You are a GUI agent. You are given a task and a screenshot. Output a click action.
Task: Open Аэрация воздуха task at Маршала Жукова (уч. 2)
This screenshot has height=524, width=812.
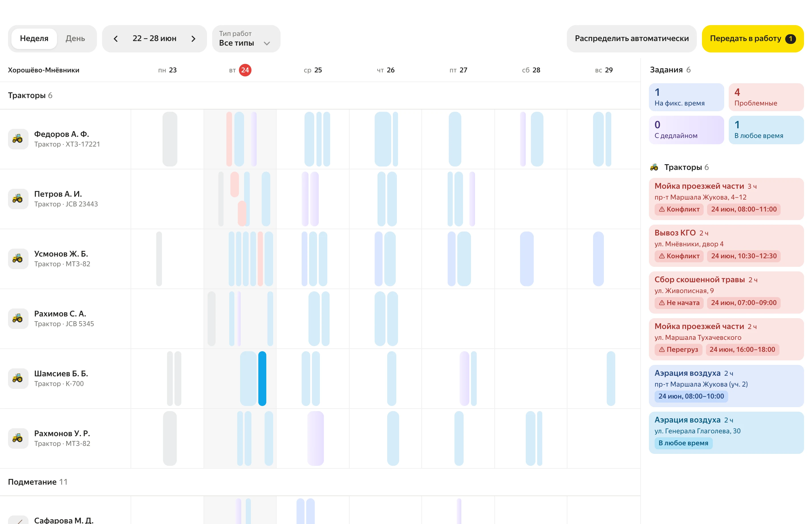(726, 386)
